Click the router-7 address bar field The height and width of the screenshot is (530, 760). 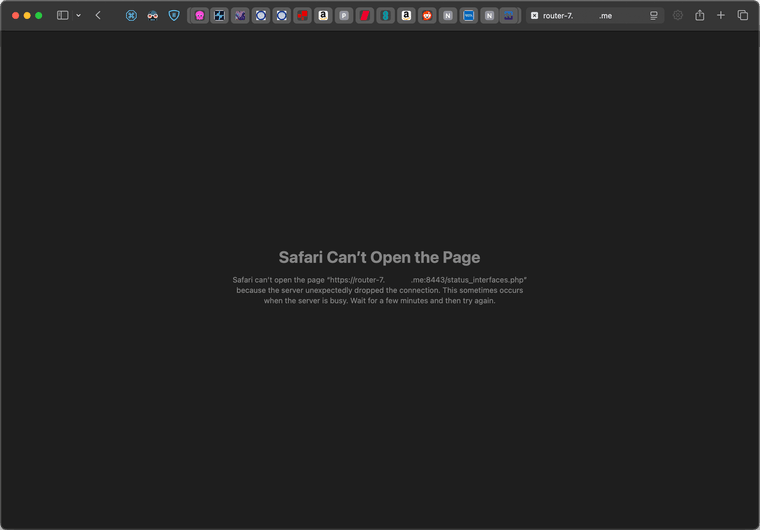coord(595,16)
